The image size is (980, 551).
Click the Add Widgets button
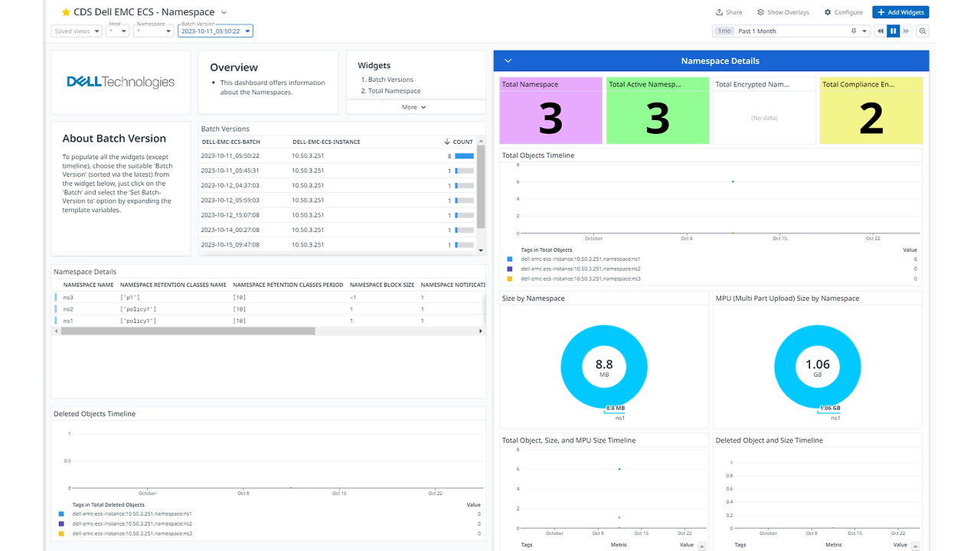900,12
